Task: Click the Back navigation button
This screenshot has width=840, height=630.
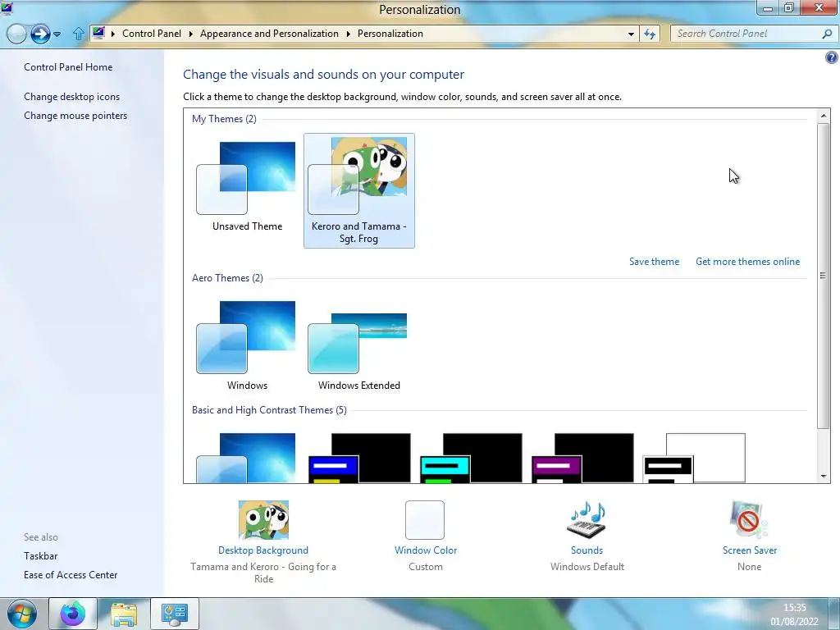Action: pyautogui.click(x=16, y=34)
